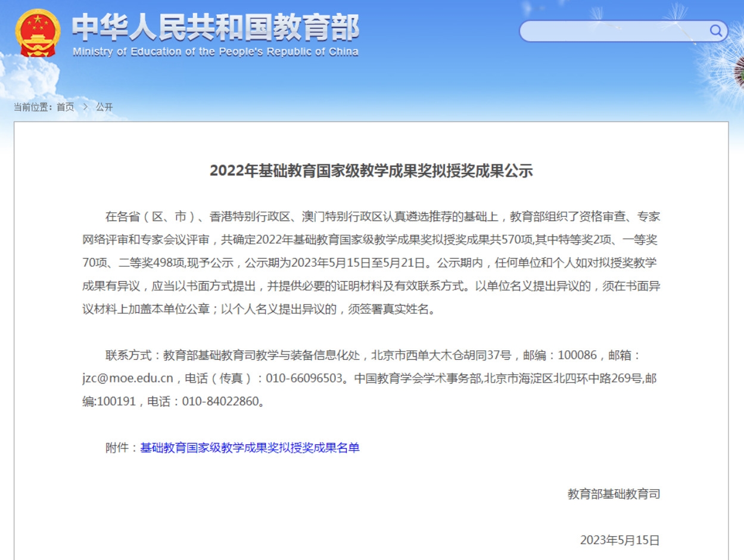
Task: Click the postal code 100086 text
Action: 577,356
